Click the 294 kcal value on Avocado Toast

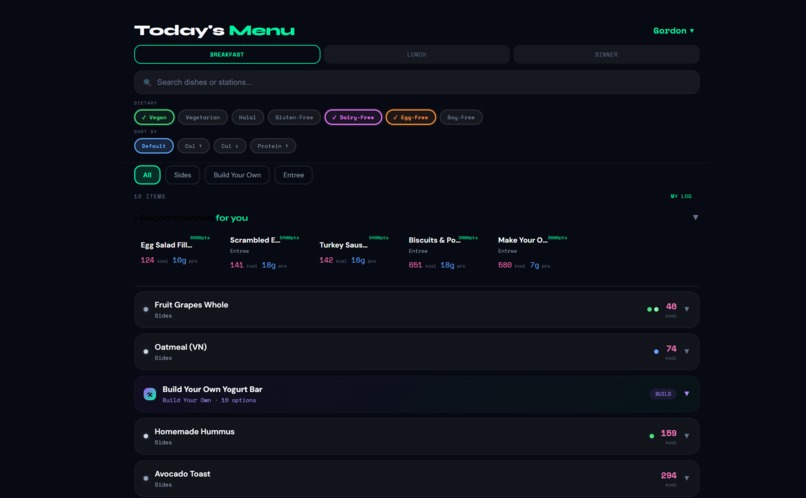pos(669,475)
